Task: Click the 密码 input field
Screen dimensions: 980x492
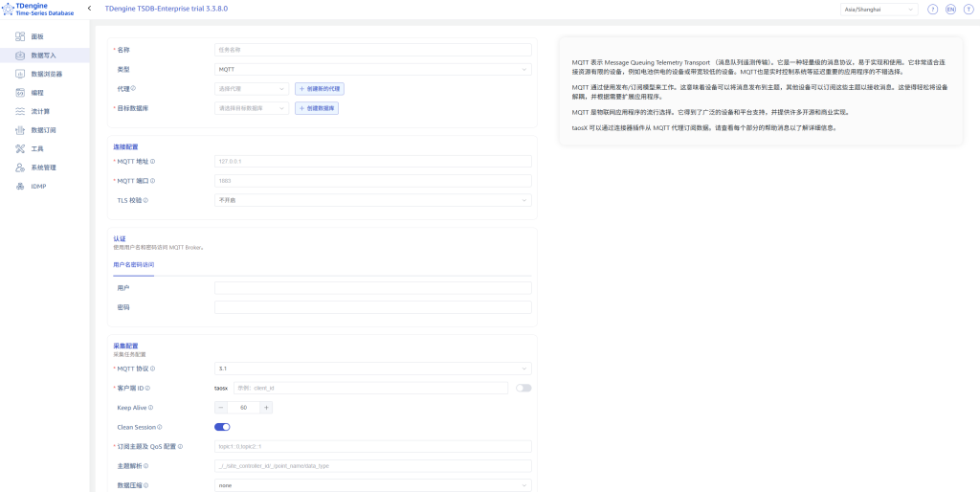Action: click(x=372, y=307)
